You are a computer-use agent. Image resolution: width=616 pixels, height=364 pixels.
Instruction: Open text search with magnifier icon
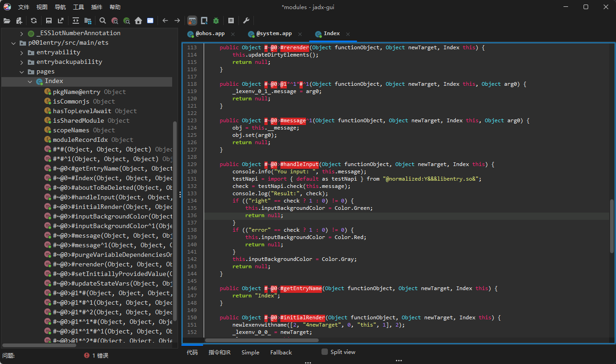103,21
